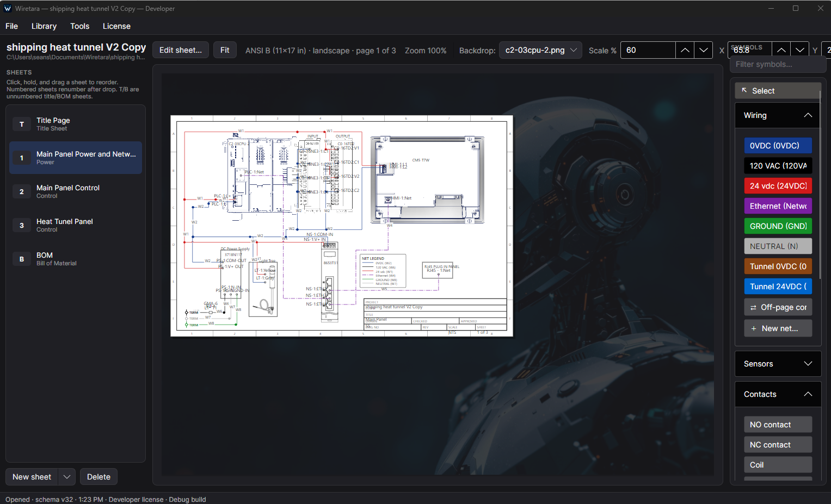
Task: Open the File menu
Action: pos(11,26)
